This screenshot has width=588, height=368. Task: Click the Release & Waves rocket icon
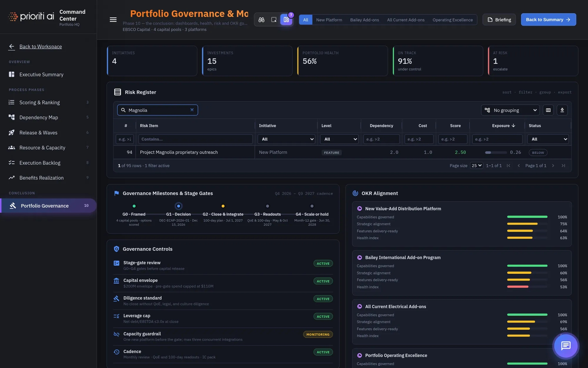(11, 132)
